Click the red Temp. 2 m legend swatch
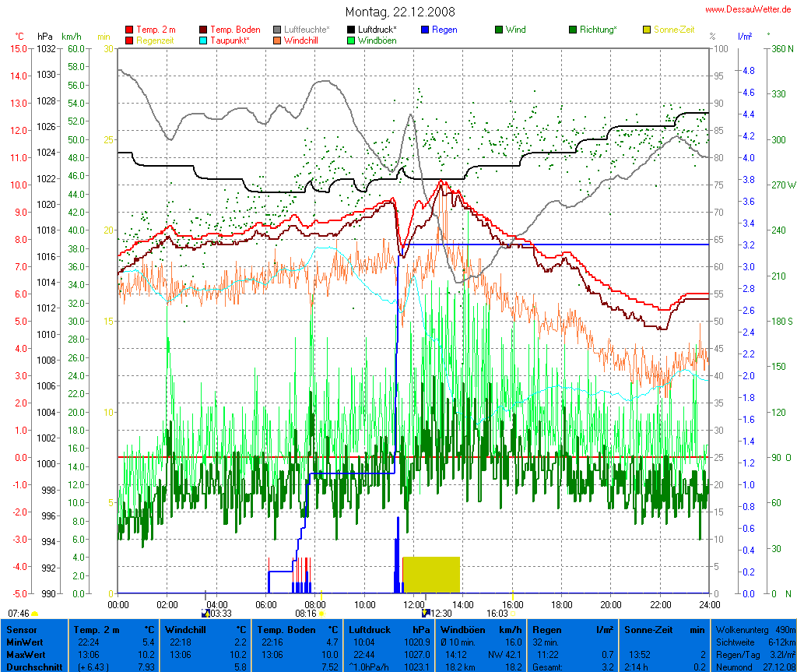This screenshot has height=672, width=797. [x=129, y=30]
